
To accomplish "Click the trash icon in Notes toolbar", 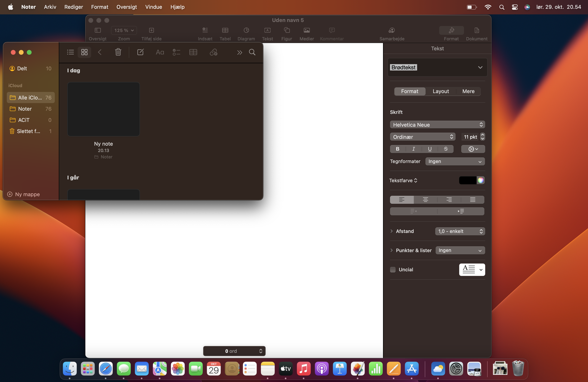I will 118,52.
